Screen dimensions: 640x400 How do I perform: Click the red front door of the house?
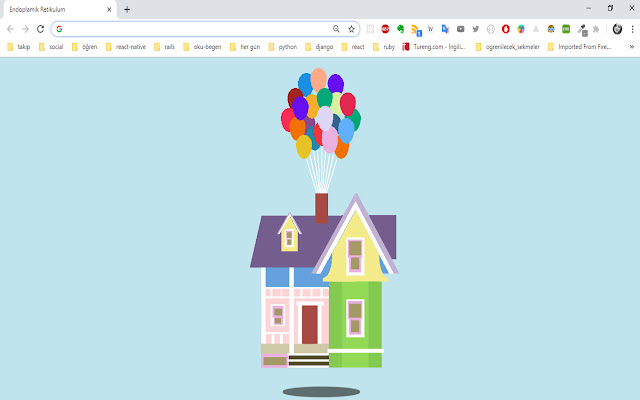(x=310, y=324)
